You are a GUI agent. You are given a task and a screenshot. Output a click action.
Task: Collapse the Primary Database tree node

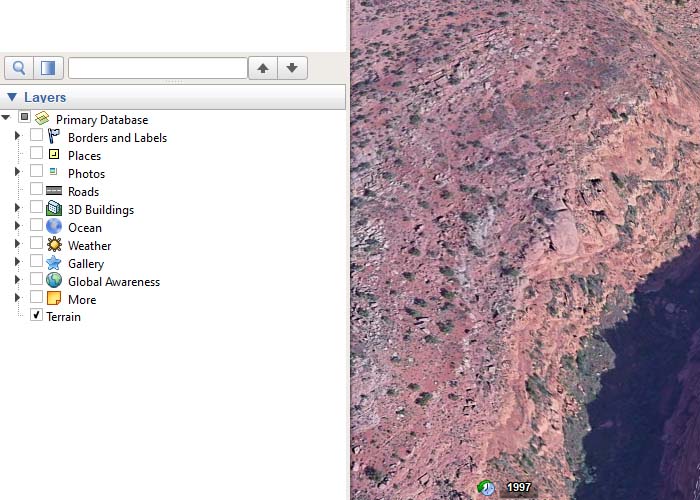coord(7,119)
